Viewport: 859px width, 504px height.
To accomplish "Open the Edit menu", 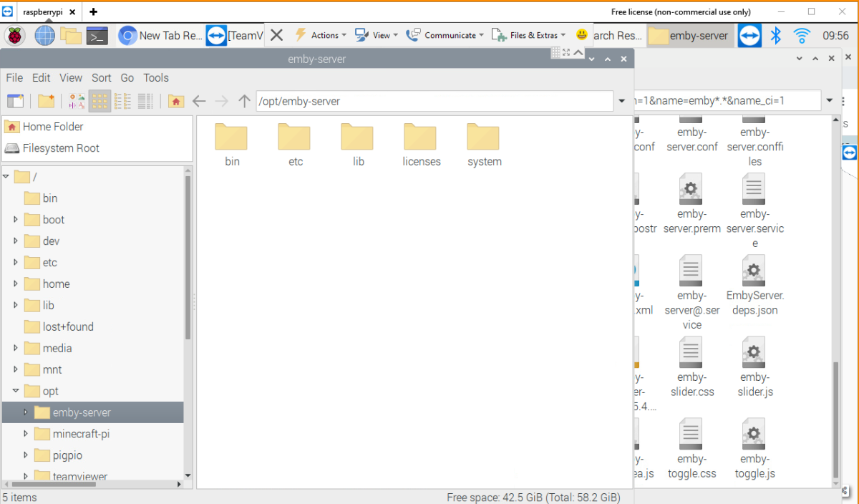I will [42, 78].
